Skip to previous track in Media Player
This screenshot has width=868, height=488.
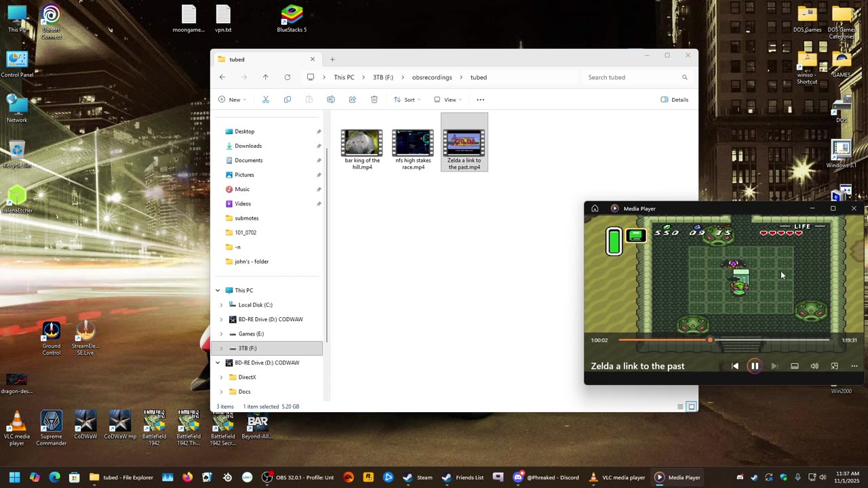click(x=735, y=366)
